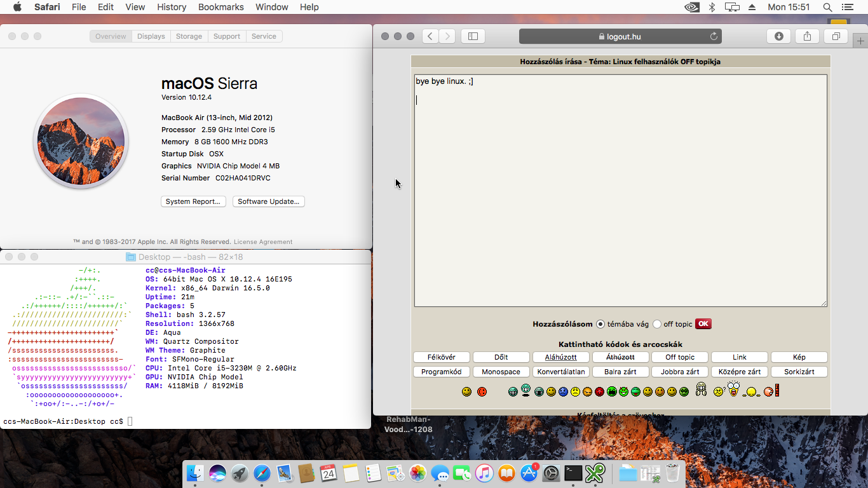
Task: Select the 'off topic' radio option
Action: (657, 324)
